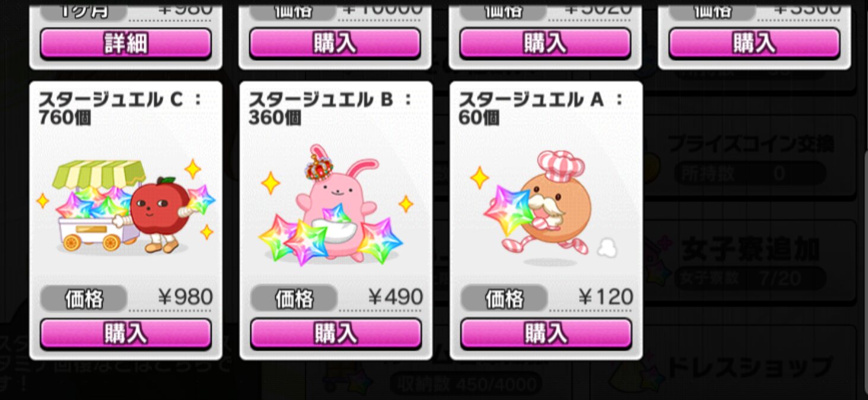Open 詳細 for the 1ヶ月 item
Screen dimensions: 868x400
click(126, 43)
